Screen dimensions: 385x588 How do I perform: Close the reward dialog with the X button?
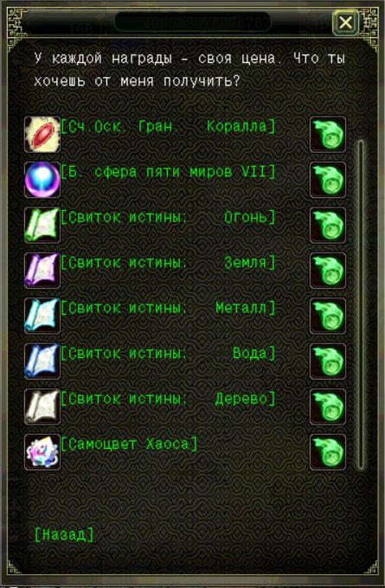[345, 22]
